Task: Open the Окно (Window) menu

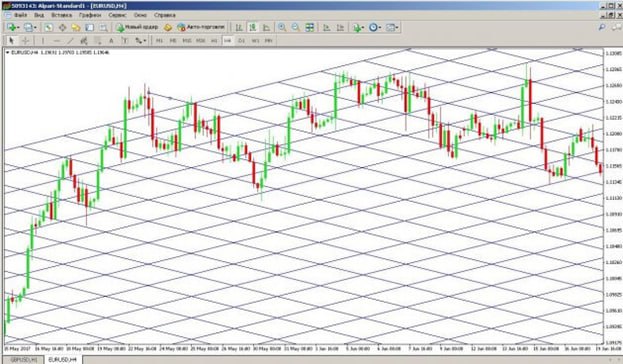Action: click(x=140, y=15)
